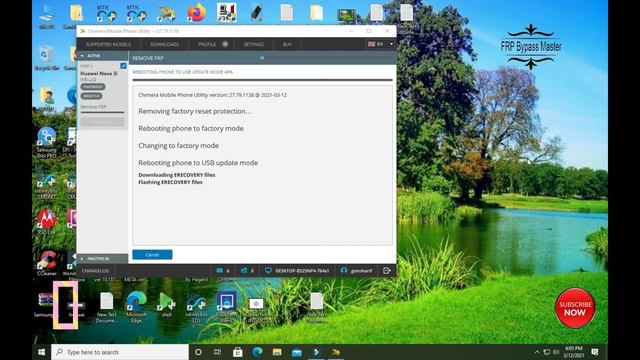
Task: Click the headset support user icon
Action: [344, 270]
